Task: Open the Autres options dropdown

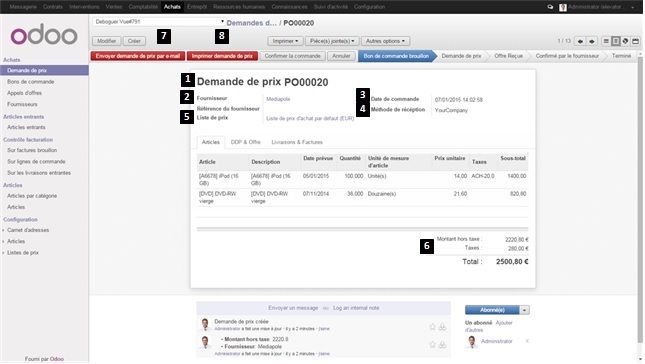Action: point(385,41)
